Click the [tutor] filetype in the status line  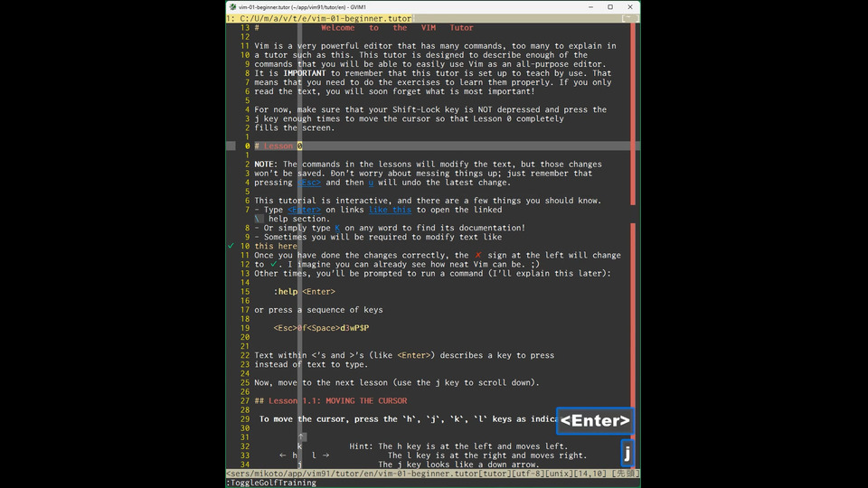pos(495,474)
